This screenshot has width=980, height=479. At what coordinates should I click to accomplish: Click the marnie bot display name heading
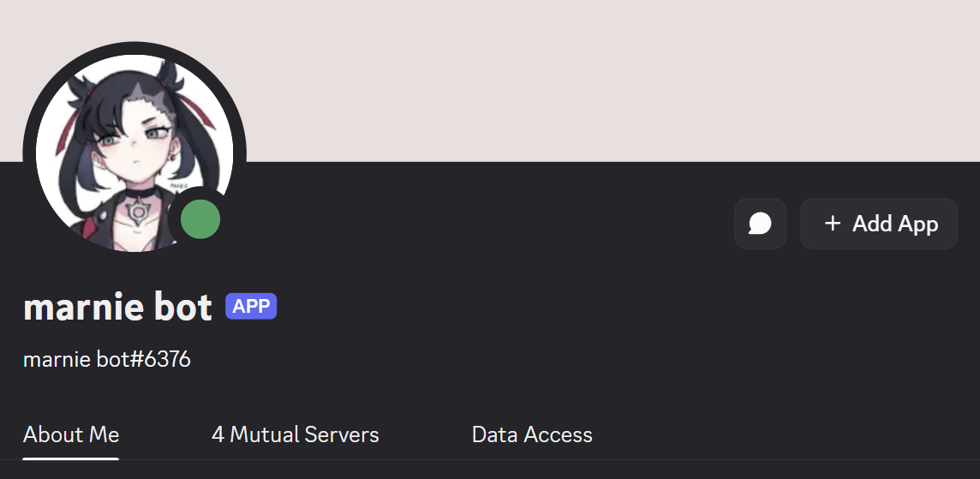pyautogui.click(x=117, y=307)
